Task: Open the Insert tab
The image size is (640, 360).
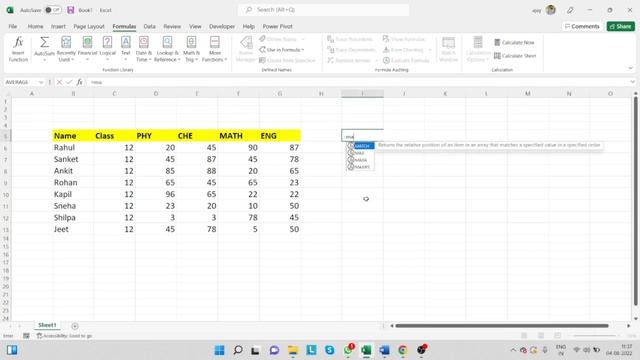Action: click(x=58, y=27)
